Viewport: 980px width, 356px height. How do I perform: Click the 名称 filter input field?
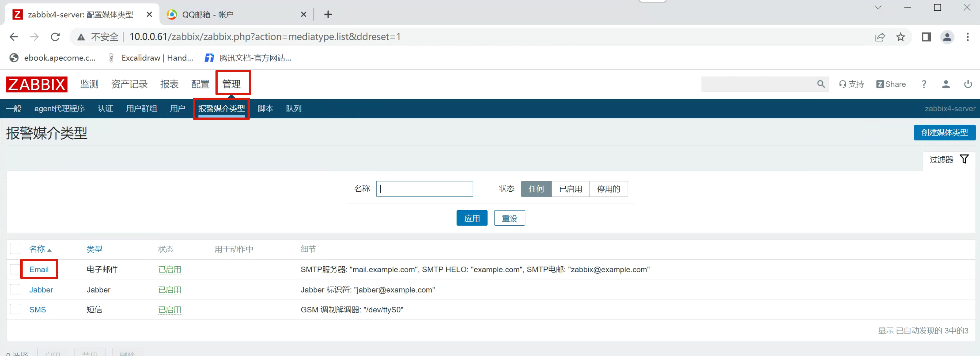click(424, 189)
